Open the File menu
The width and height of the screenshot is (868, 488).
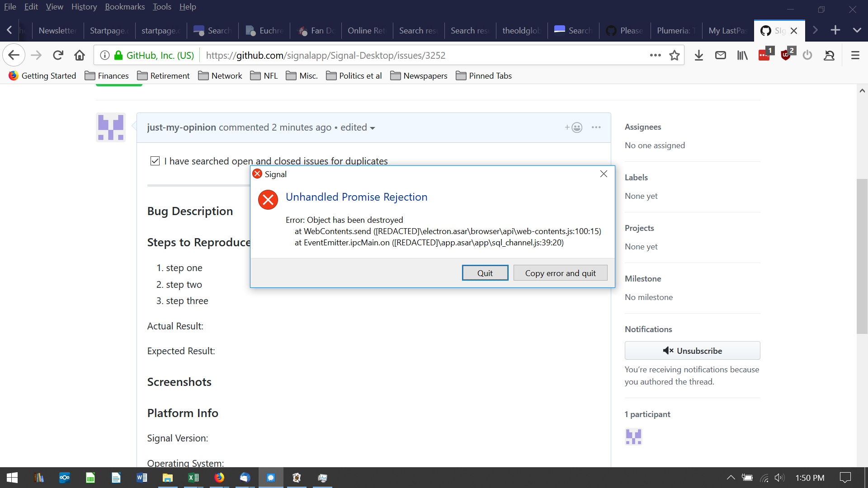coord(10,7)
